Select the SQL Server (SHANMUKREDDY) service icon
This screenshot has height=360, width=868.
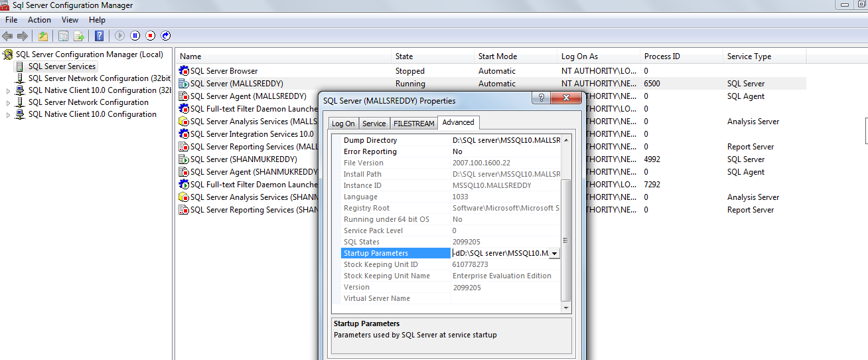pos(184,159)
